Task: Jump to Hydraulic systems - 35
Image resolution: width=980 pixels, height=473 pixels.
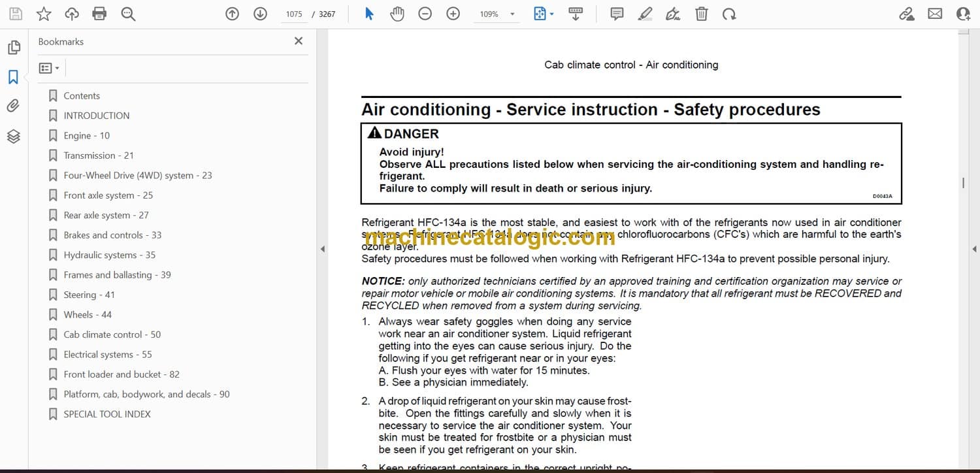Action: [110, 255]
